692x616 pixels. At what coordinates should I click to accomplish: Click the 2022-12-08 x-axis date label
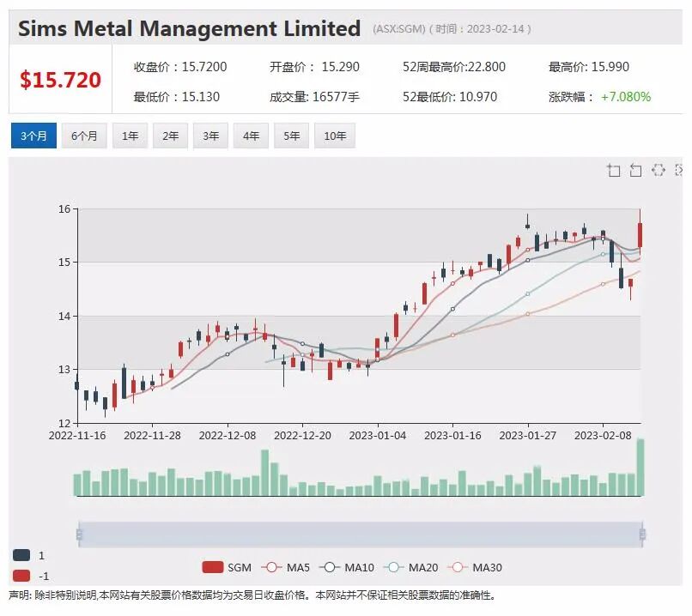pos(228,435)
